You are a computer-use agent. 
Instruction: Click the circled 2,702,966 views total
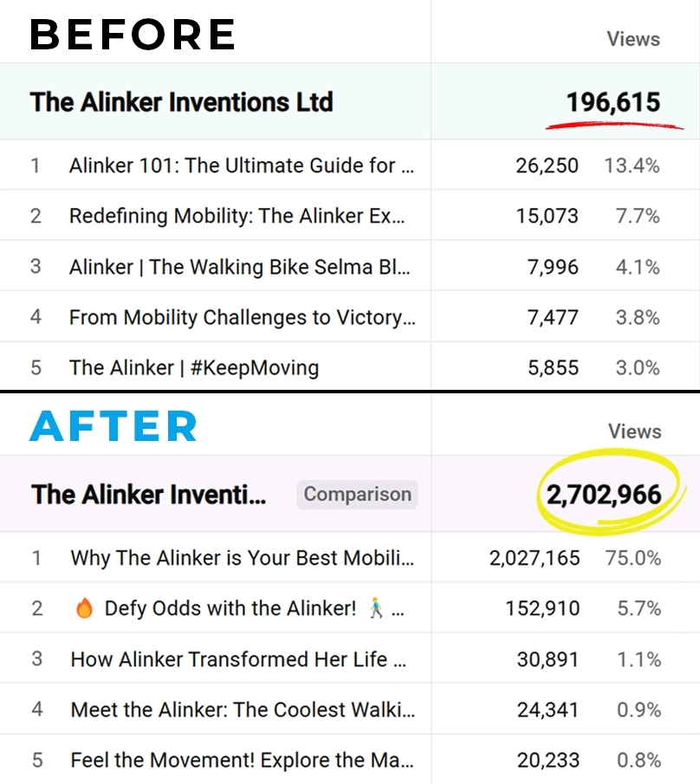pyautogui.click(x=604, y=495)
